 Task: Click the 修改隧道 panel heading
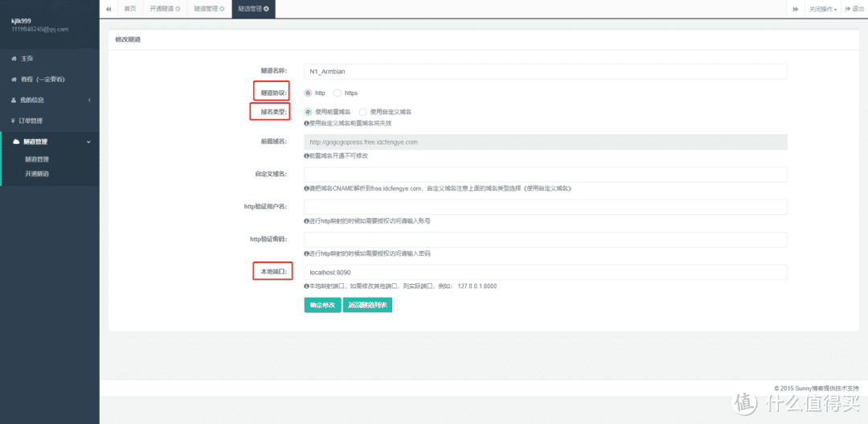(x=127, y=40)
